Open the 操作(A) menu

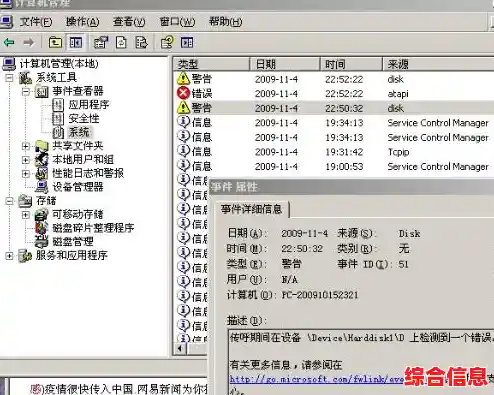click(x=82, y=22)
